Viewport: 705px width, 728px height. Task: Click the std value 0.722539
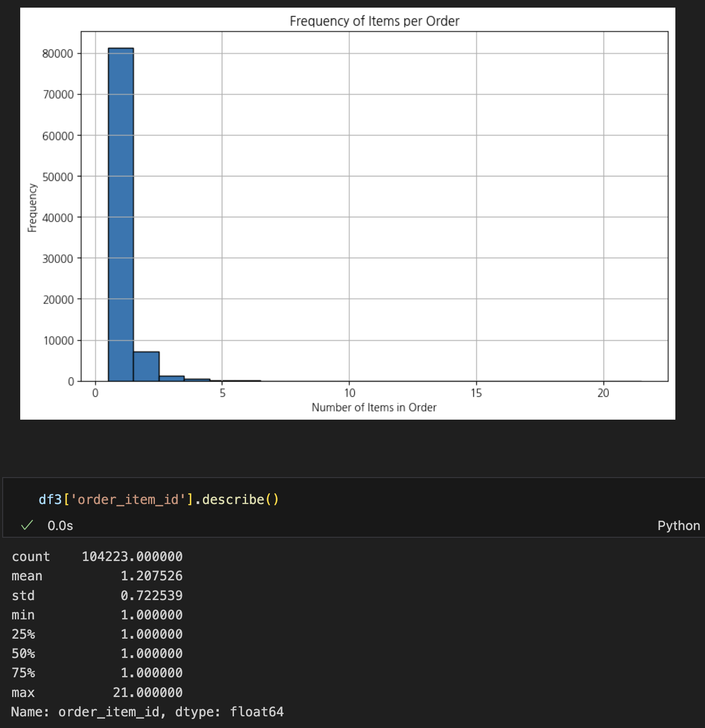tap(151, 596)
